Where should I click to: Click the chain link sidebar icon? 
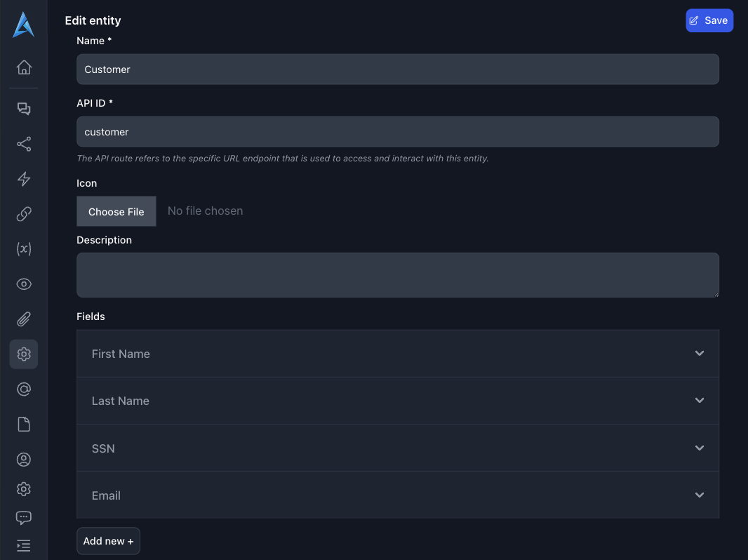coord(24,214)
